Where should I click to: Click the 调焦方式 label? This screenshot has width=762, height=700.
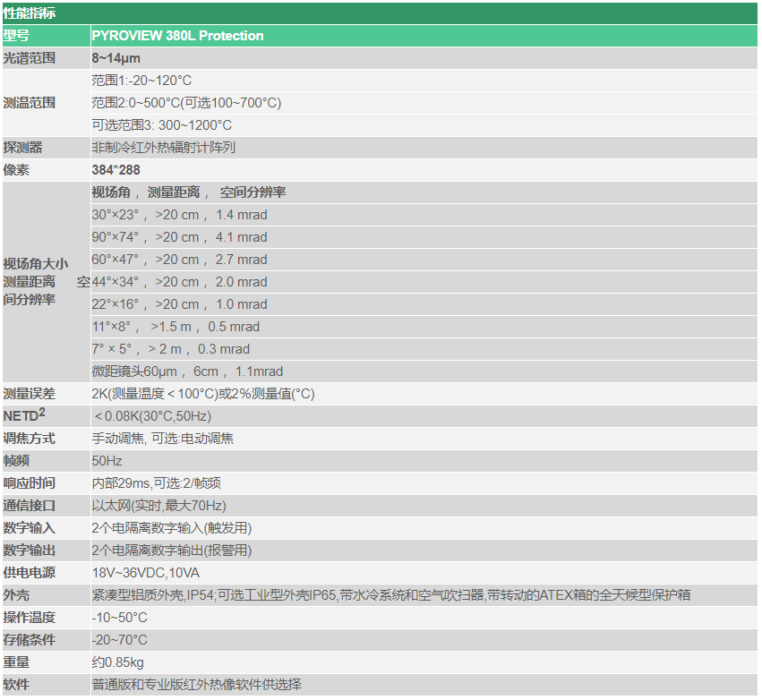pyautogui.click(x=30, y=438)
